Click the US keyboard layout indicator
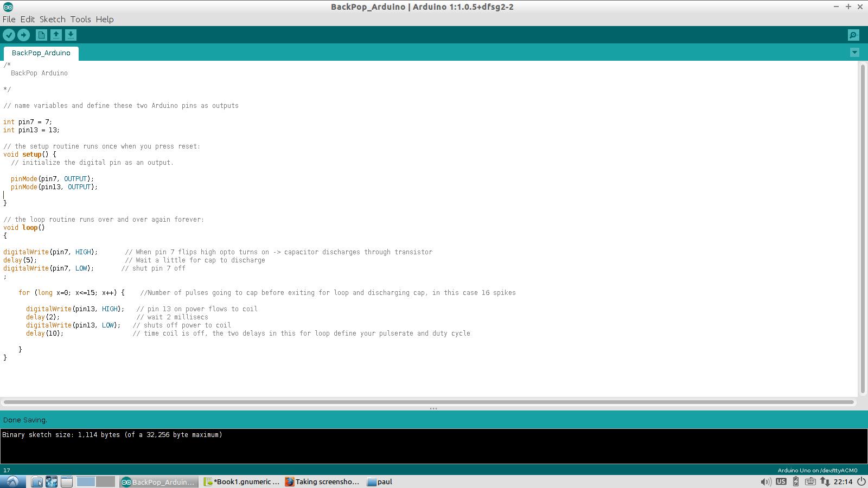Screen dimensions: 868x488 coord(781,481)
